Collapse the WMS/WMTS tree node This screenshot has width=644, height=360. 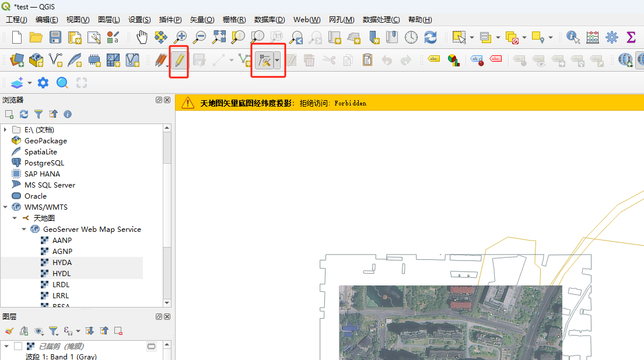point(5,207)
